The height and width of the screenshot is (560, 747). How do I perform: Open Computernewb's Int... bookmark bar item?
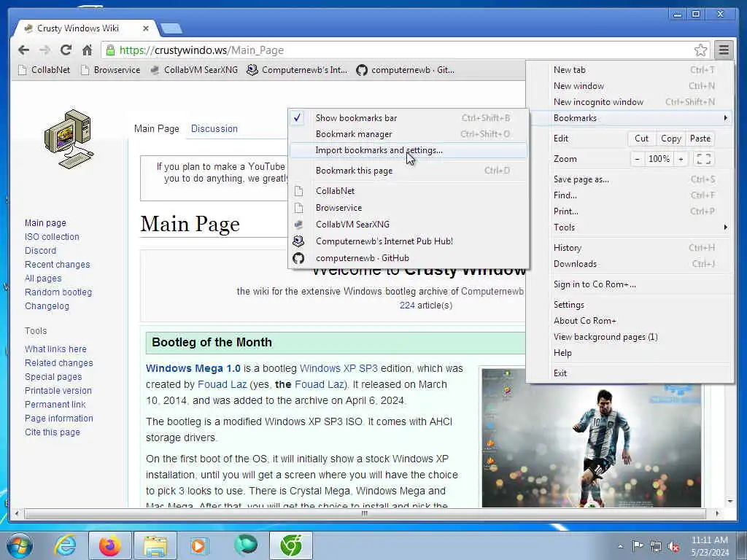[297, 70]
